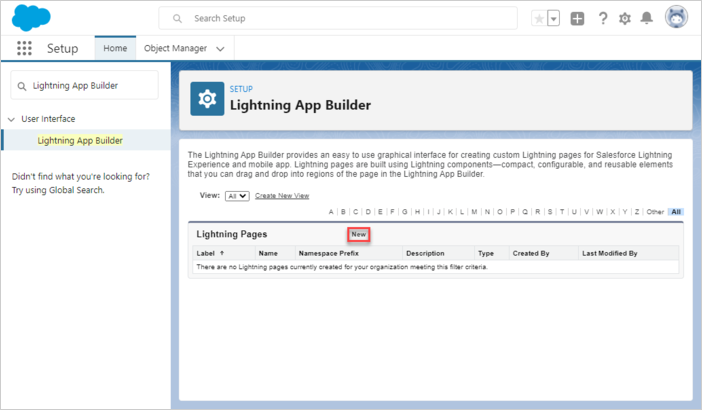Screen dimensions: 702x410
Task: Open the global actions plus icon
Action: (x=577, y=19)
